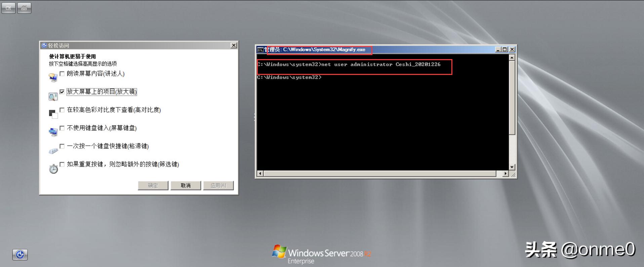Screen dimensions: 644x267
Task: Close the 轻松访问 dialog
Action: (234, 45)
